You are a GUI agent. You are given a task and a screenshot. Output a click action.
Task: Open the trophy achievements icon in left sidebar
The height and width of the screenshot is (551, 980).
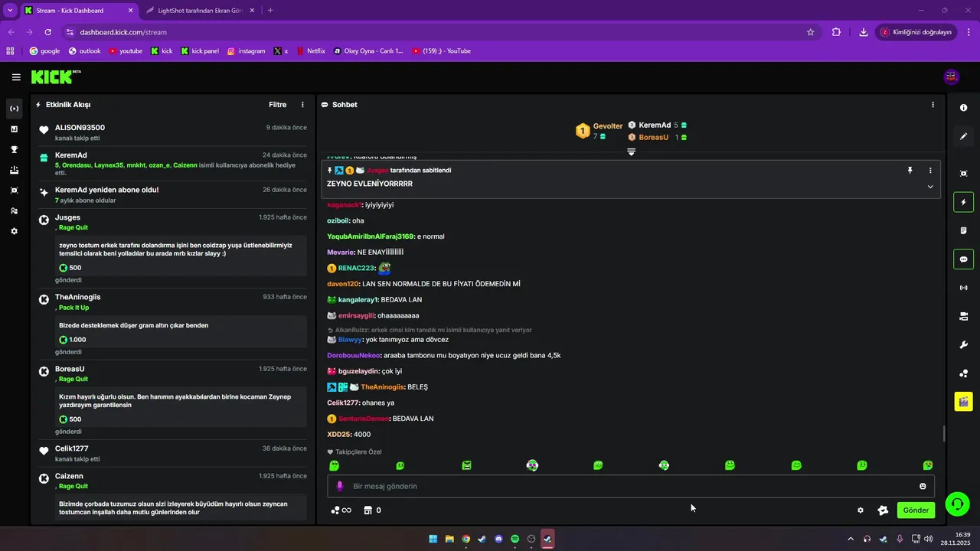point(14,150)
